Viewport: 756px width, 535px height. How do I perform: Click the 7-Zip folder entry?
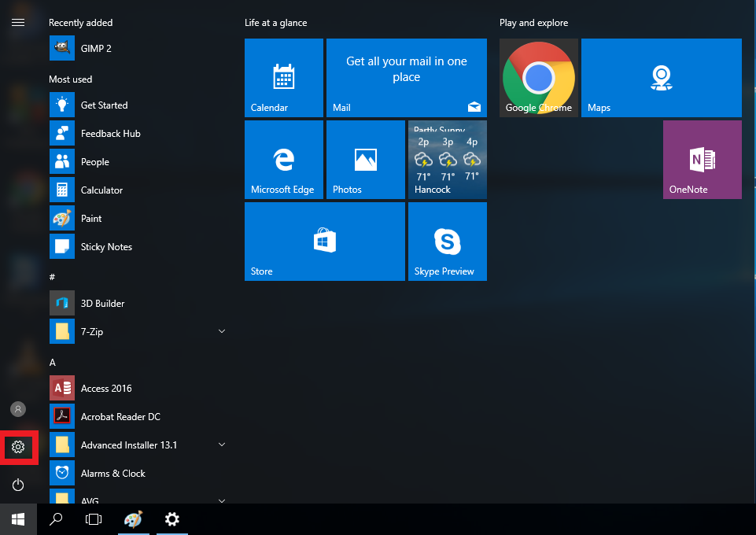(x=138, y=331)
